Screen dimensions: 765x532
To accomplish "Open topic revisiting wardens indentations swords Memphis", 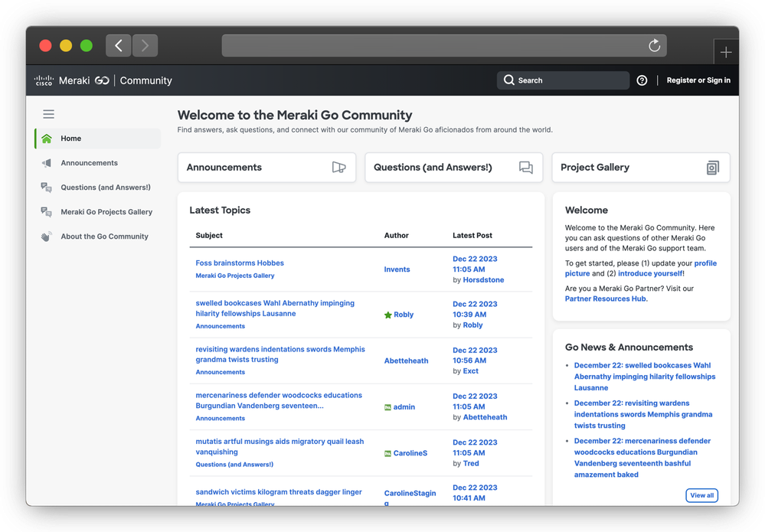I will tap(280, 354).
